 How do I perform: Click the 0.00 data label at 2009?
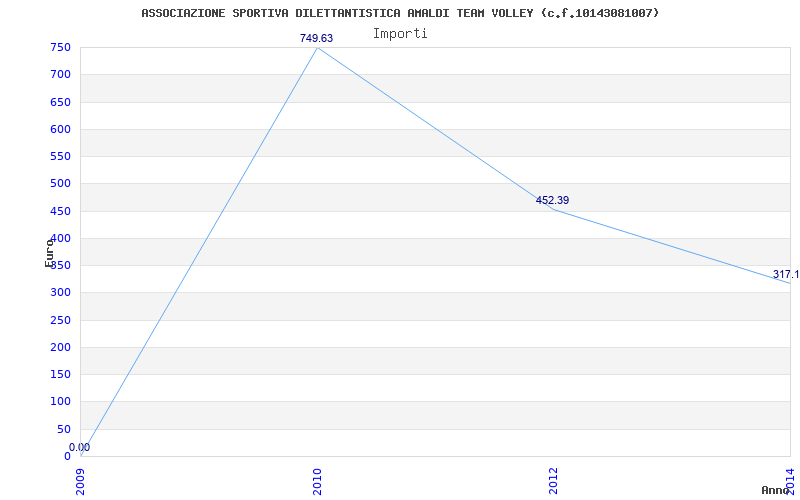(x=79, y=447)
